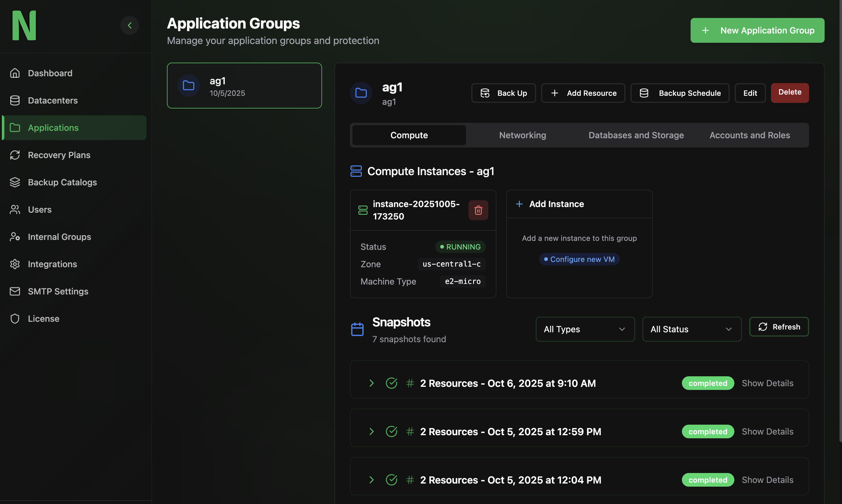
Task: Open the All Status dropdown
Action: pyautogui.click(x=692, y=329)
